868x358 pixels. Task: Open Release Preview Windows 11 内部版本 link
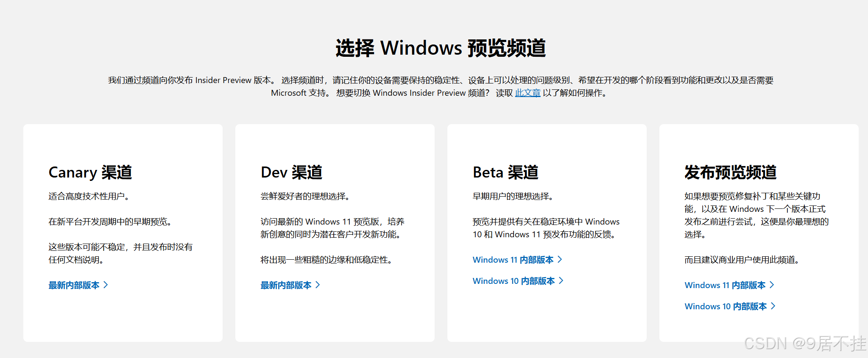(730, 285)
